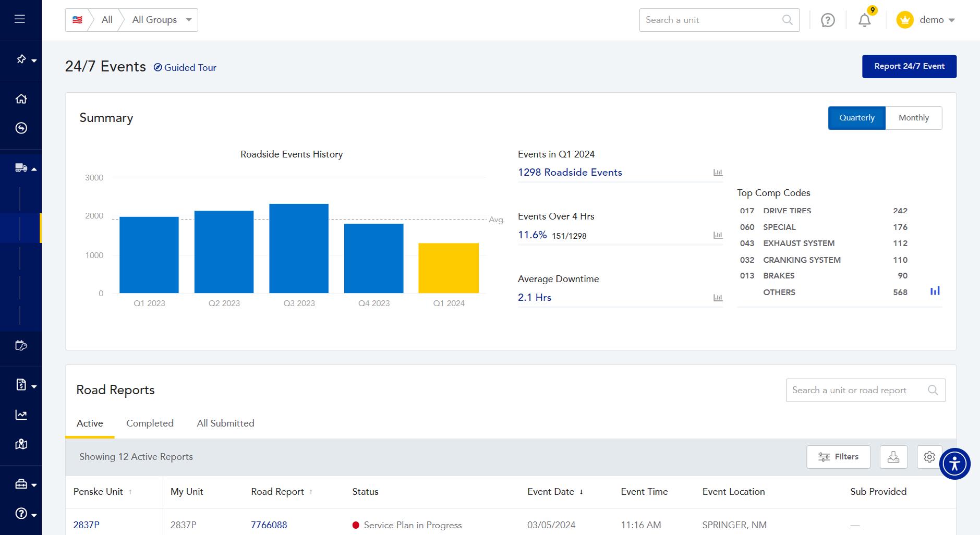
Task: Collapse the truck fleet sidebar section
Action: pos(25,168)
